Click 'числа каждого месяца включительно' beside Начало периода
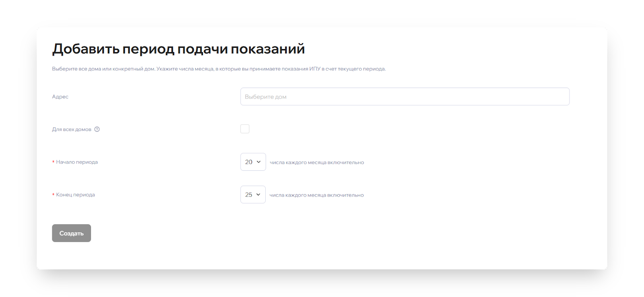The image size is (644, 297). pyautogui.click(x=317, y=162)
